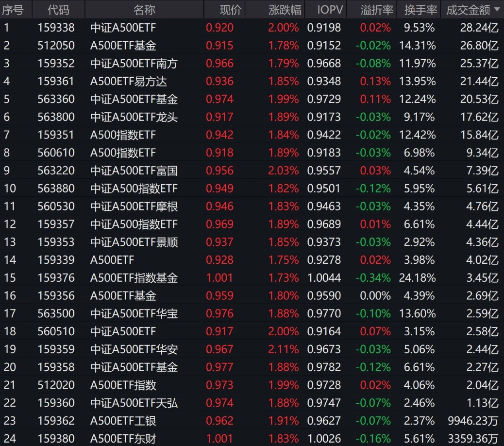Click the 序号 column header

[x=13, y=10]
